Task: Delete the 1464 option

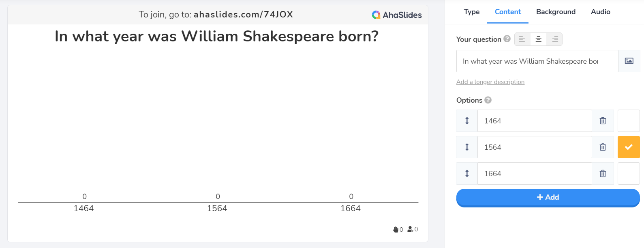Action: [603, 121]
